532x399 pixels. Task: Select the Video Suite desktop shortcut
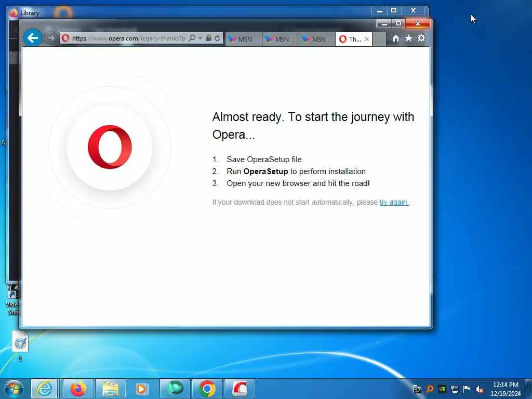point(13,300)
